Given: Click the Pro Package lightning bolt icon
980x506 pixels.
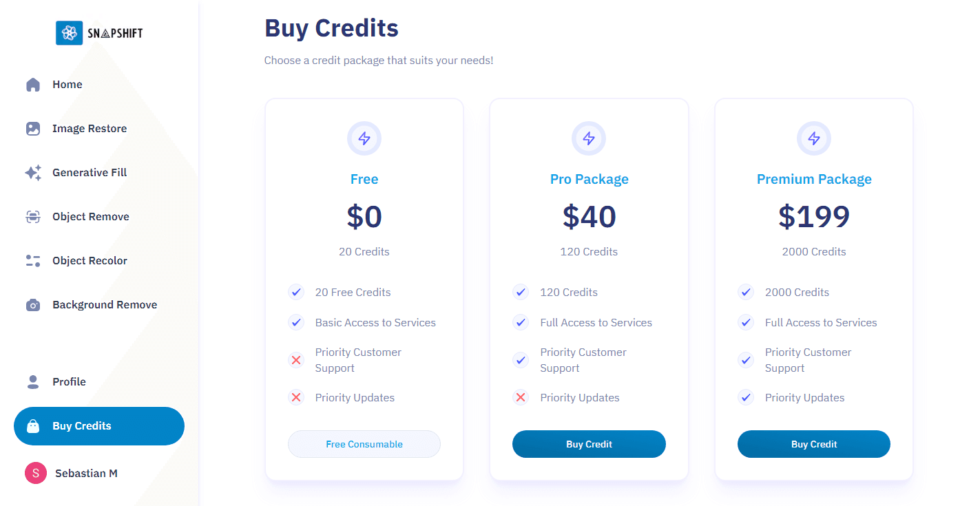Looking at the screenshot, I should [x=589, y=138].
